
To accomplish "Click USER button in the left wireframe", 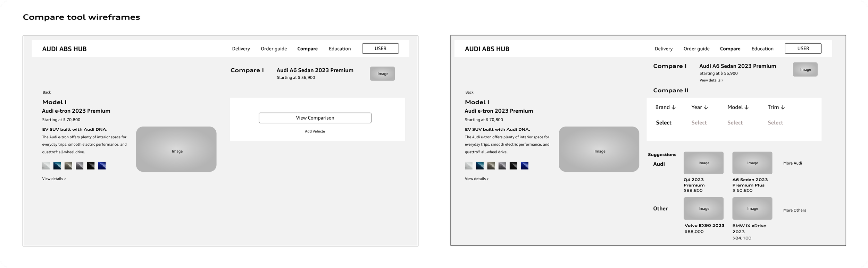I will [x=380, y=49].
